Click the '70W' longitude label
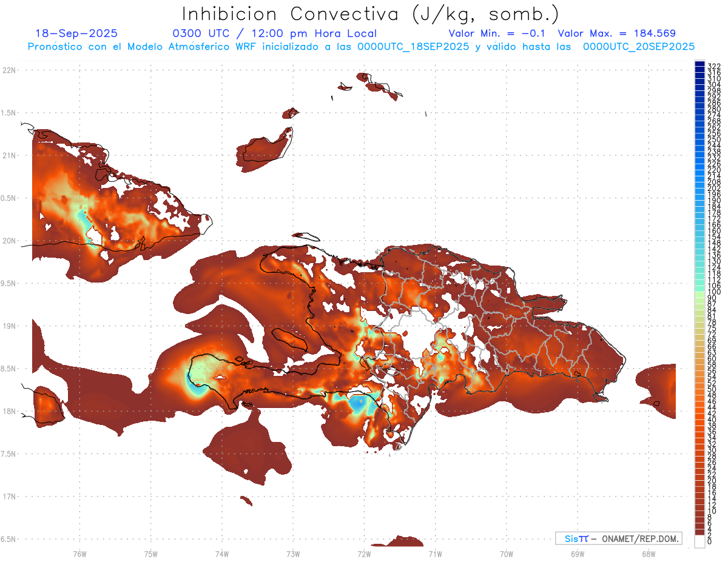The width and height of the screenshot is (728, 562). point(506,554)
